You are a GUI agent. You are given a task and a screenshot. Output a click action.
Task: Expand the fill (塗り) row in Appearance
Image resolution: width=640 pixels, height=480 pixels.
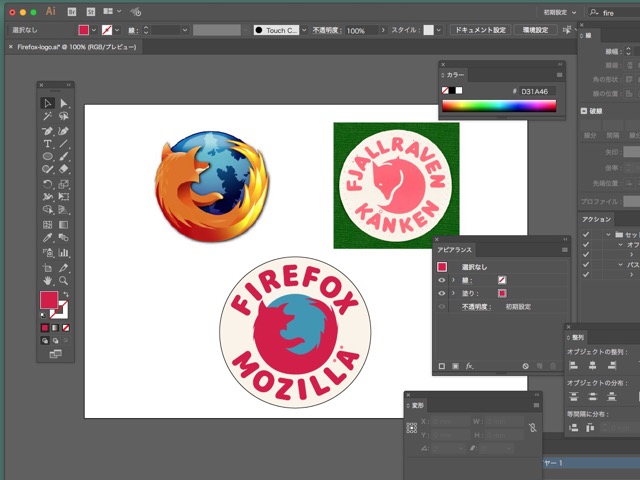click(x=453, y=293)
